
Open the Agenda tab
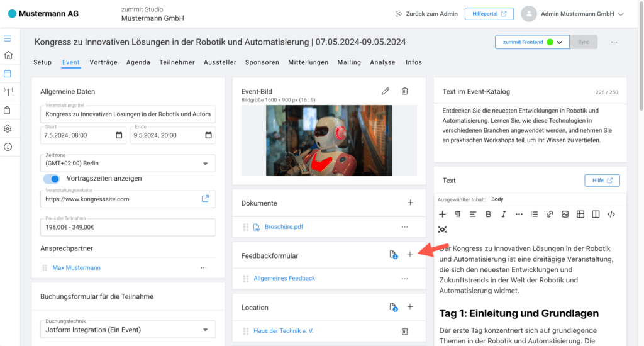pyautogui.click(x=138, y=62)
